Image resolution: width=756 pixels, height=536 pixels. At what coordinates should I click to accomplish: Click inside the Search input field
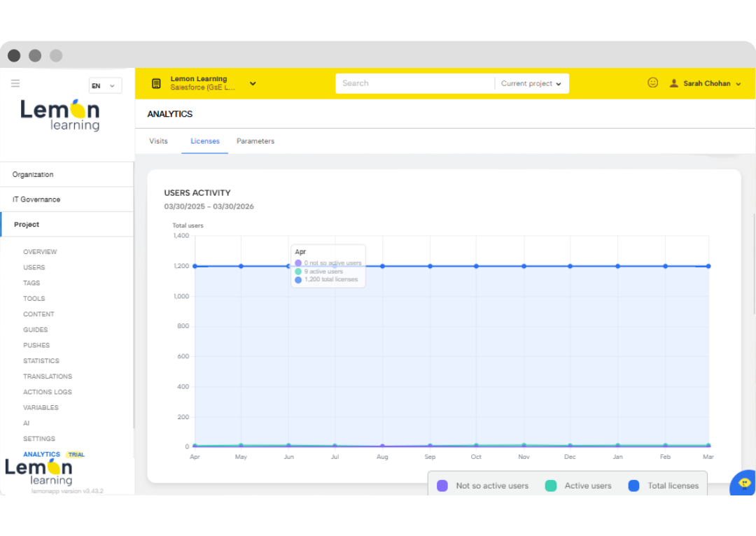pyautogui.click(x=414, y=84)
